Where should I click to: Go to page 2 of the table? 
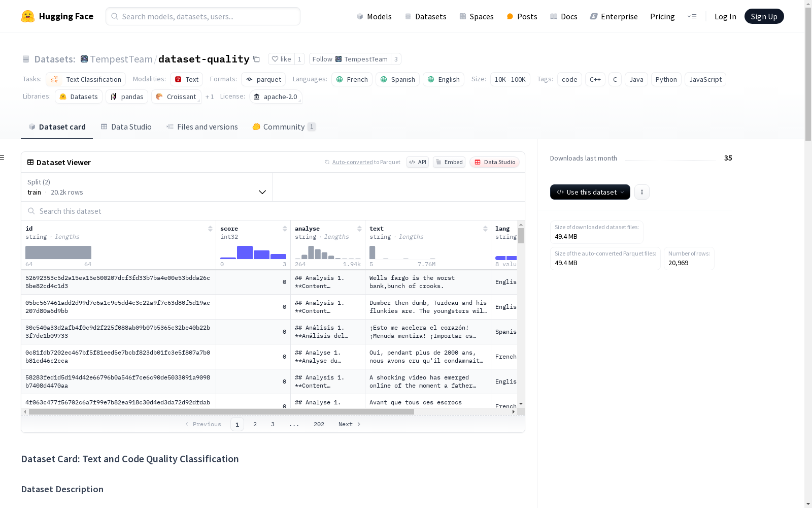pos(255,424)
